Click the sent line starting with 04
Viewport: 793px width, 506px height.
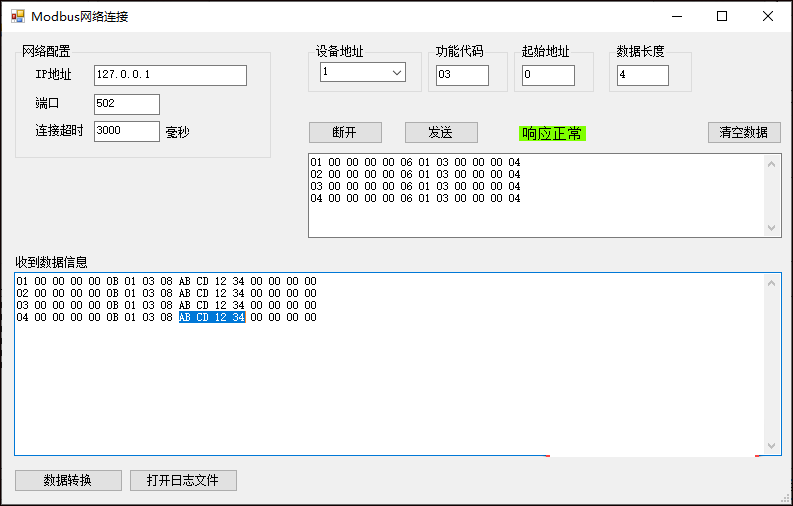tap(415, 198)
